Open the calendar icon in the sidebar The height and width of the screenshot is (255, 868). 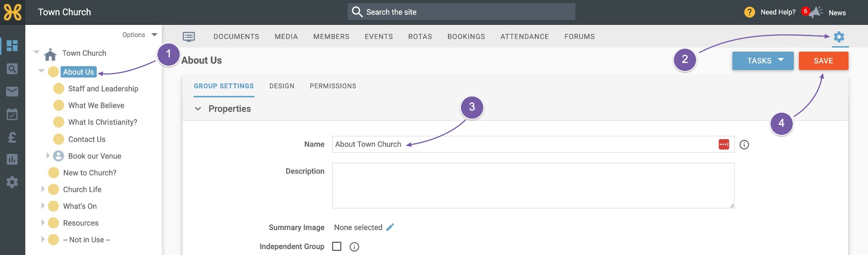(12, 114)
